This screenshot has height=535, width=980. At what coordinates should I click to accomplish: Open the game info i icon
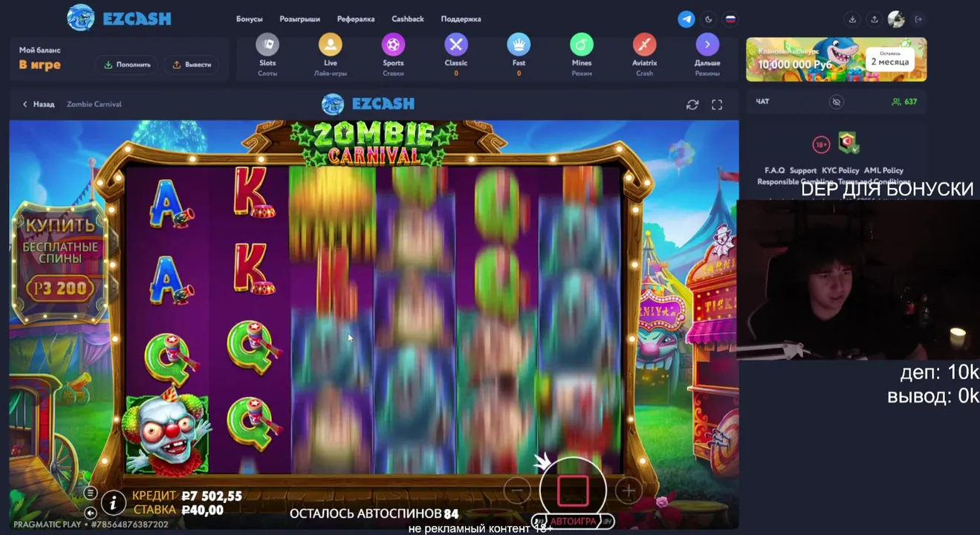click(114, 503)
